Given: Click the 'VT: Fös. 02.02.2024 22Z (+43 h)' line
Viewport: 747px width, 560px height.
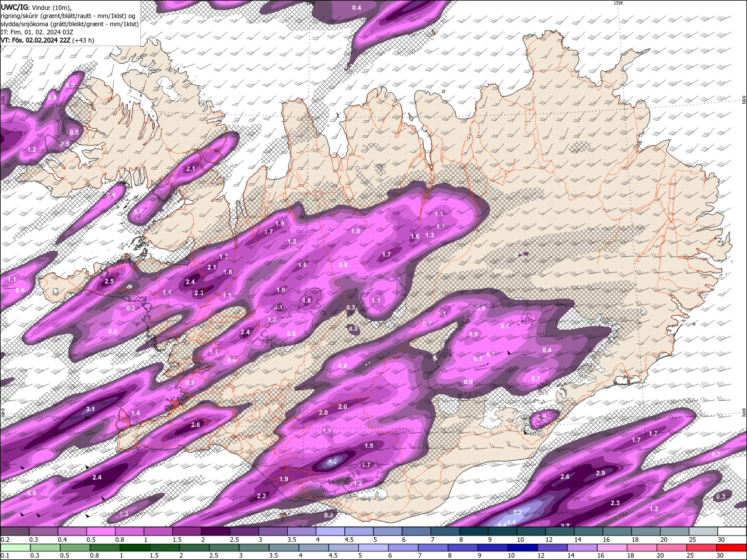Looking at the screenshot, I should tap(47, 40).
